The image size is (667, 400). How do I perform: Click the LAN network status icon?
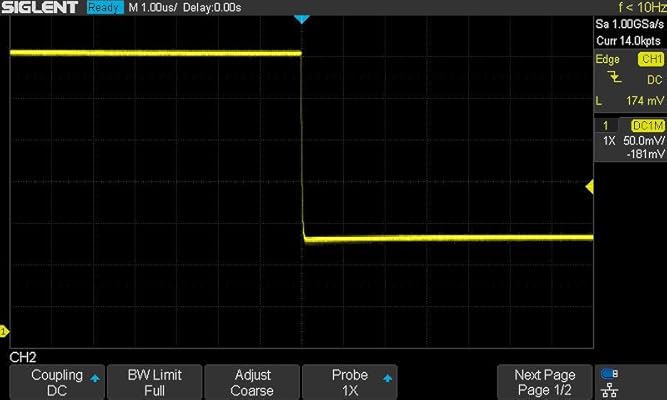(x=610, y=389)
